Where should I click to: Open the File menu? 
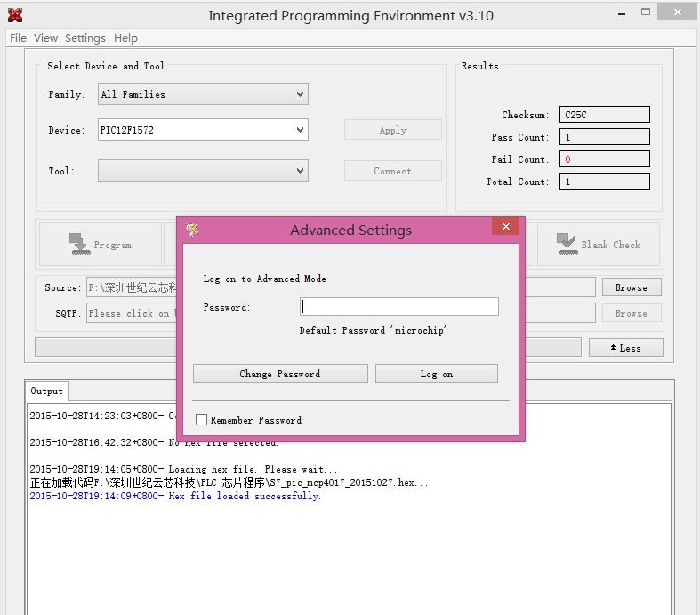18,38
